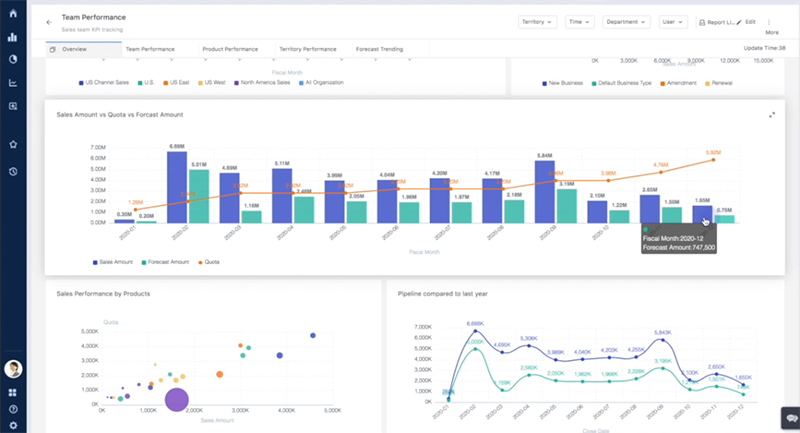Viewport: 800px width, 433px height.
Task: Open the chat bubble widget
Action: pyautogui.click(x=791, y=418)
